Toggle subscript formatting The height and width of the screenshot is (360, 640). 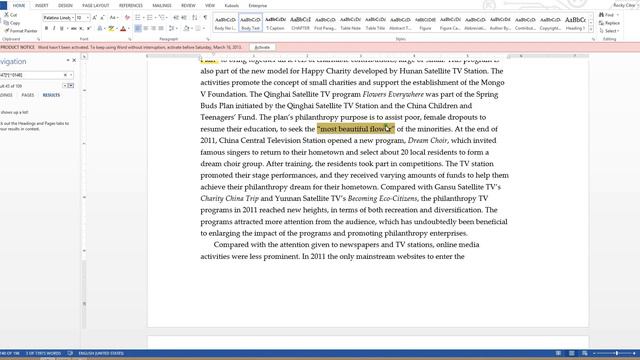pos(81,29)
